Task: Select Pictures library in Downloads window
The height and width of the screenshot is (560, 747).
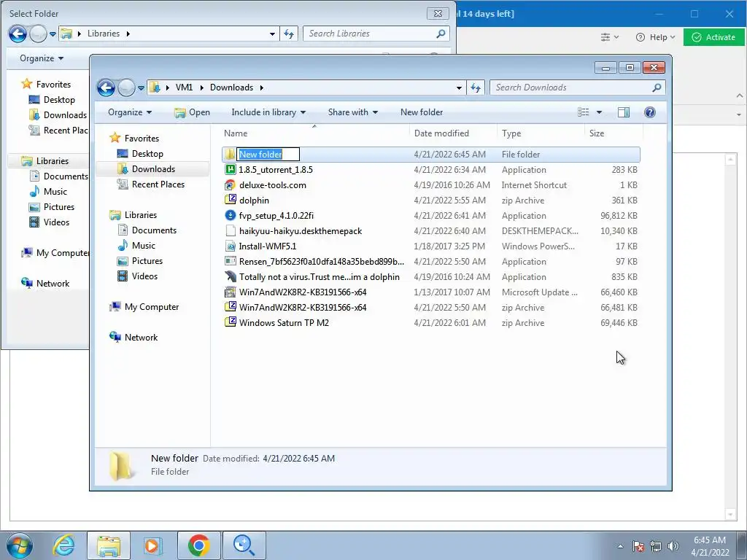Action: point(147,261)
